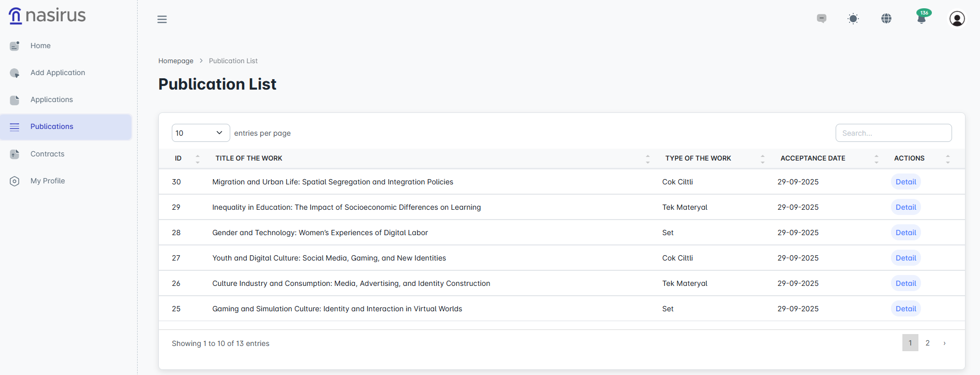Open the chat messages icon
The image size is (980, 375).
coord(821,19)
